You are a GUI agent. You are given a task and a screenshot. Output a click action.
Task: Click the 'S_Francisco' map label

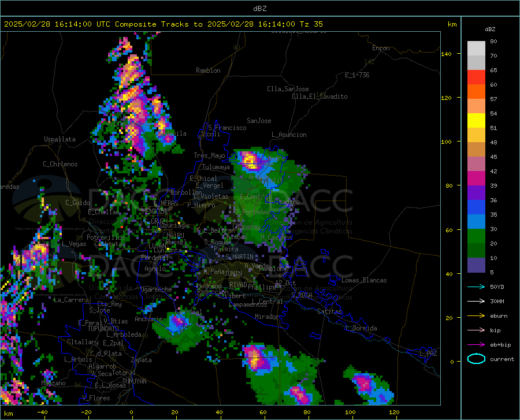coord(227,128)
